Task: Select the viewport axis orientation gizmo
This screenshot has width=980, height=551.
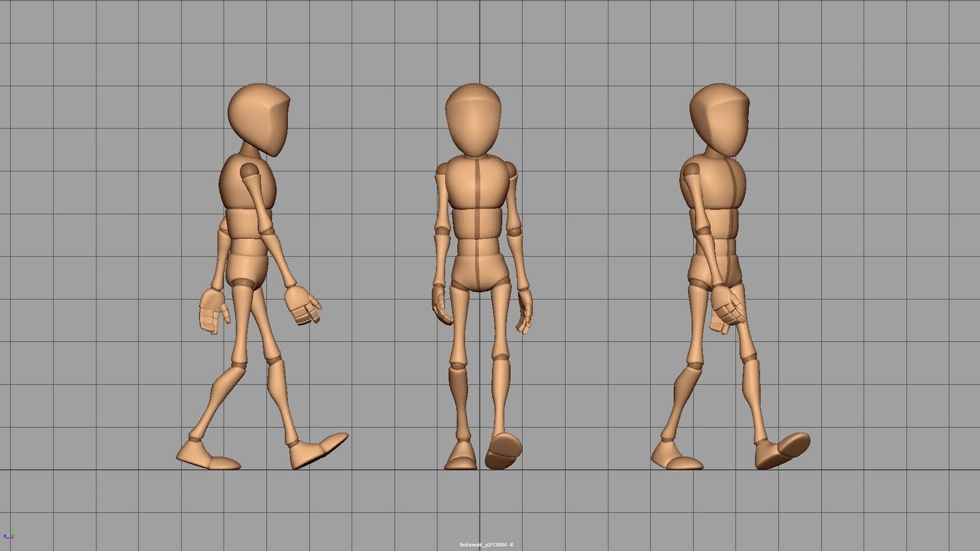Action: pyautogui.click(x=10, y=533)
